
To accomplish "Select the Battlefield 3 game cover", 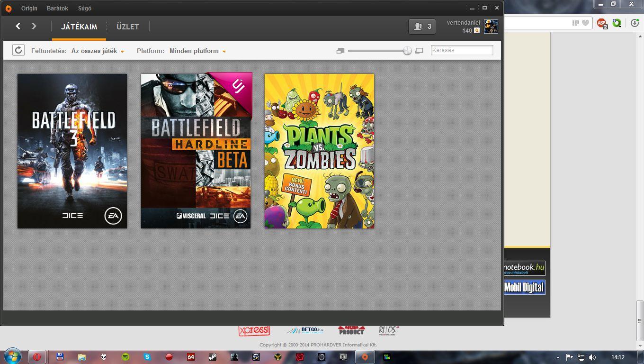I will [72, 151].
